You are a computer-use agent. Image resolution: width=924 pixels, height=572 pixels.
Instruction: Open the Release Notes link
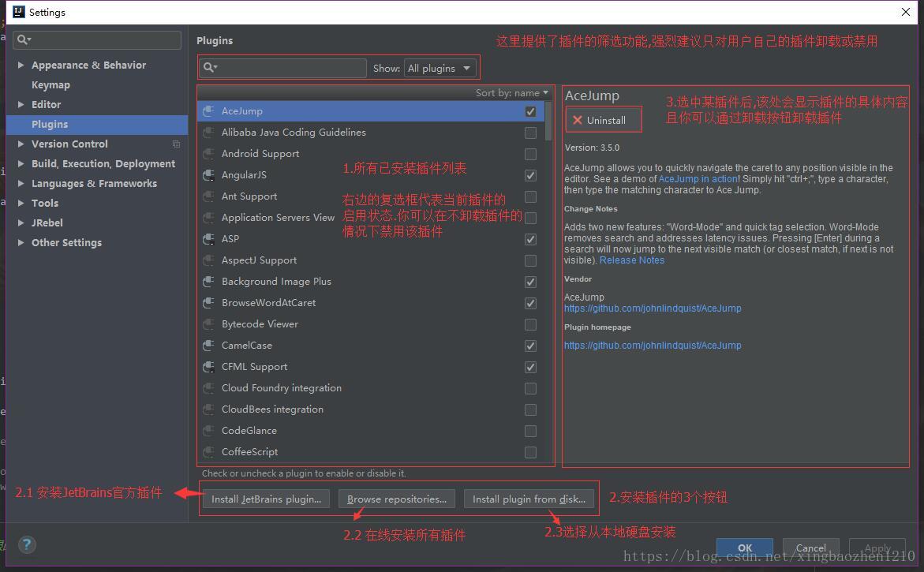click(x=632, y=260)
